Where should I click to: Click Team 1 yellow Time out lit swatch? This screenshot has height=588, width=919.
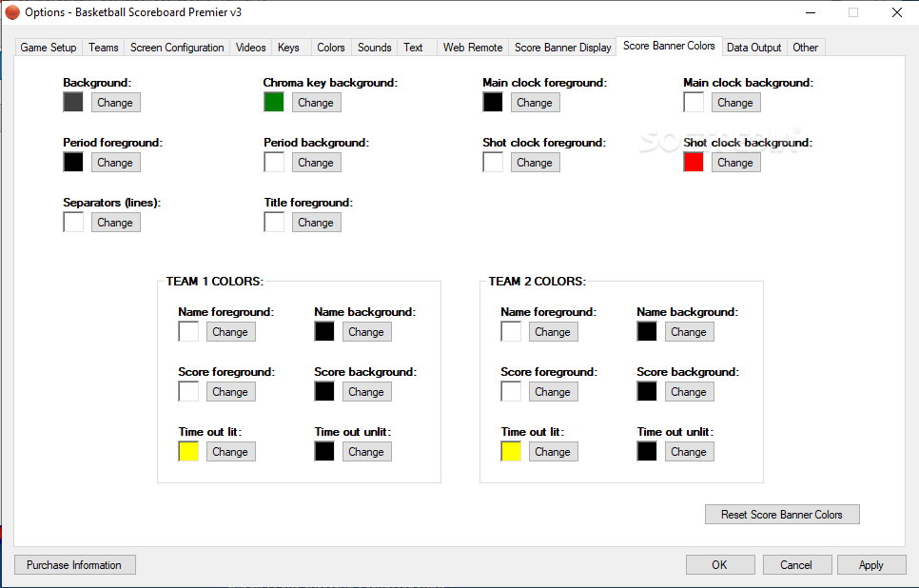pyautogui.click(x=188, y=451)
